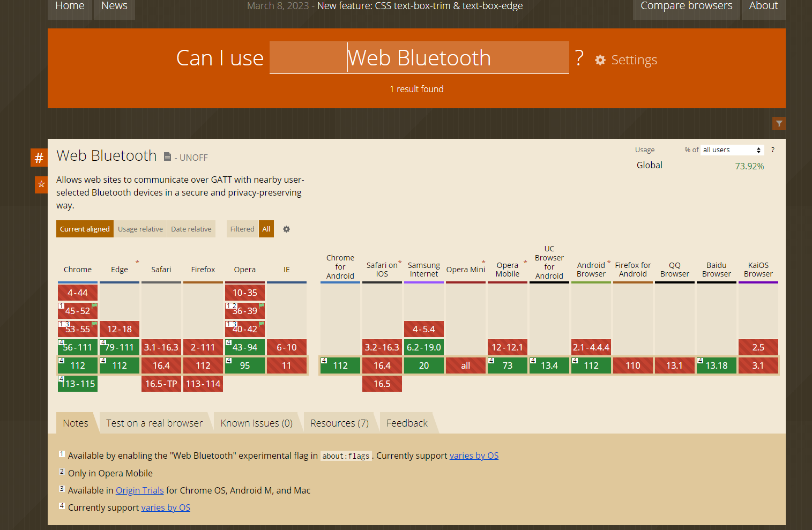Follow 'varies by OS' link in note 4
The image size is (812, 530).
pos(166,507)
